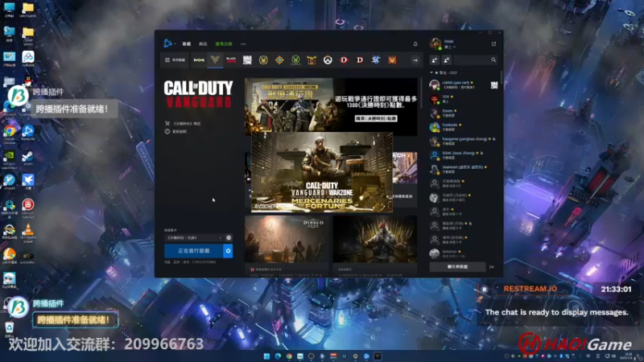The height and width of the screenshot is (362, 644).
Task: Focus the friends search field
Action: (x=476, y=60)
